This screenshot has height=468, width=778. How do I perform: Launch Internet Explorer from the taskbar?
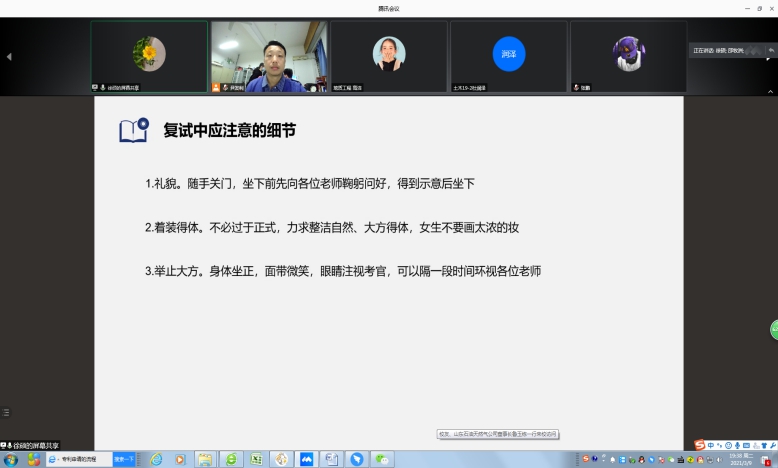(x=156, y=459)
